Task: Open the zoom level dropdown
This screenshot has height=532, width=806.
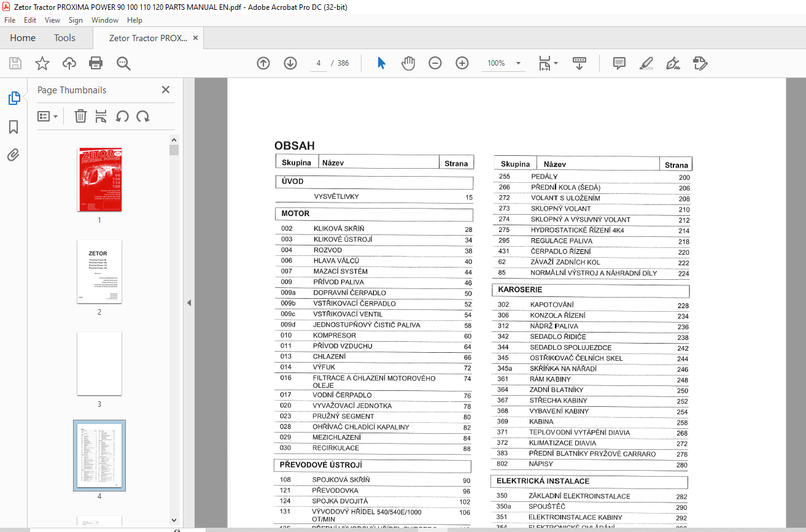Action: point(519,63)
